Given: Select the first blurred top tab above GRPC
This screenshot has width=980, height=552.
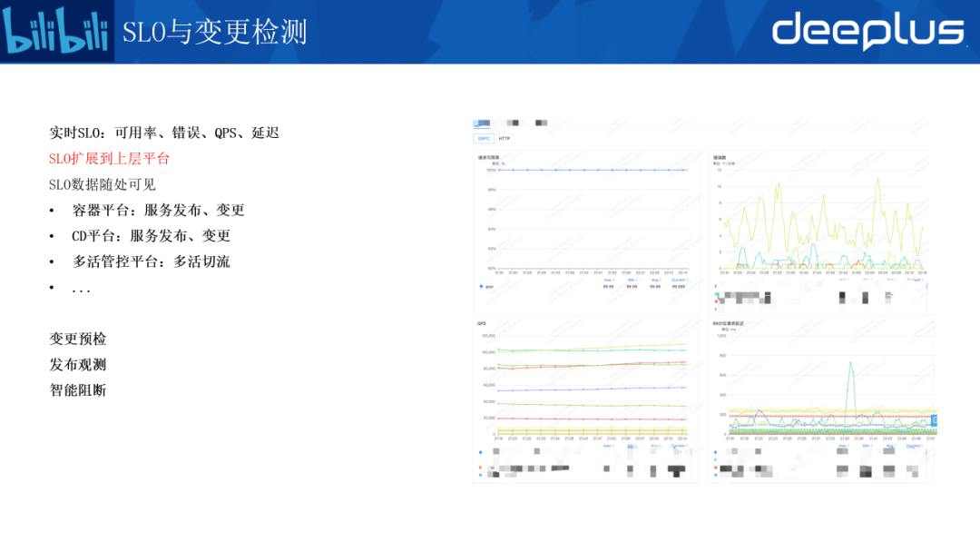Looking at the screenshot, I should click(x=482, y=123).
